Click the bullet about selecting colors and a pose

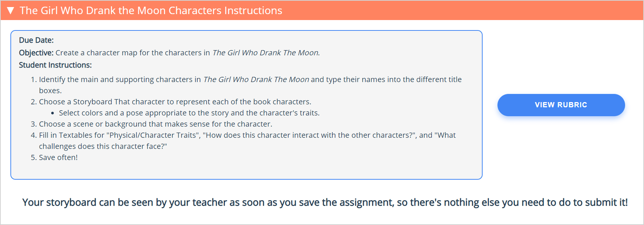[189, 113]
